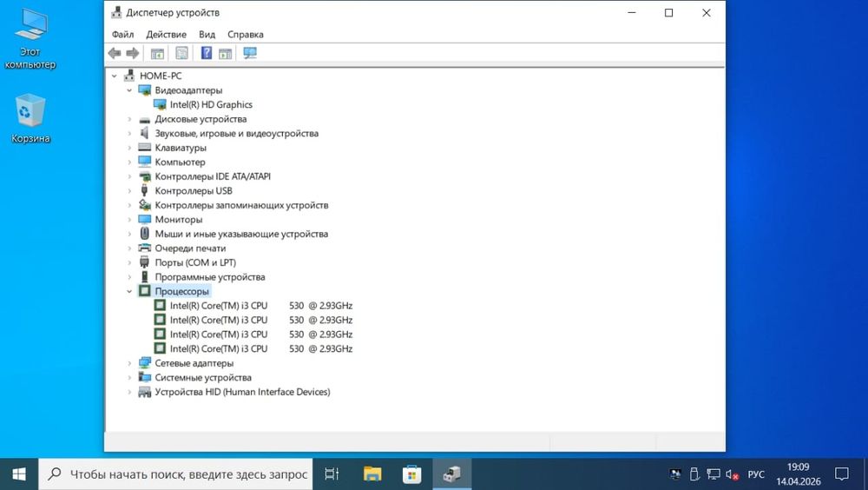Click the Task View taskbar icon
The width and height of the screenshot is (868, 490).
point(332,473)
